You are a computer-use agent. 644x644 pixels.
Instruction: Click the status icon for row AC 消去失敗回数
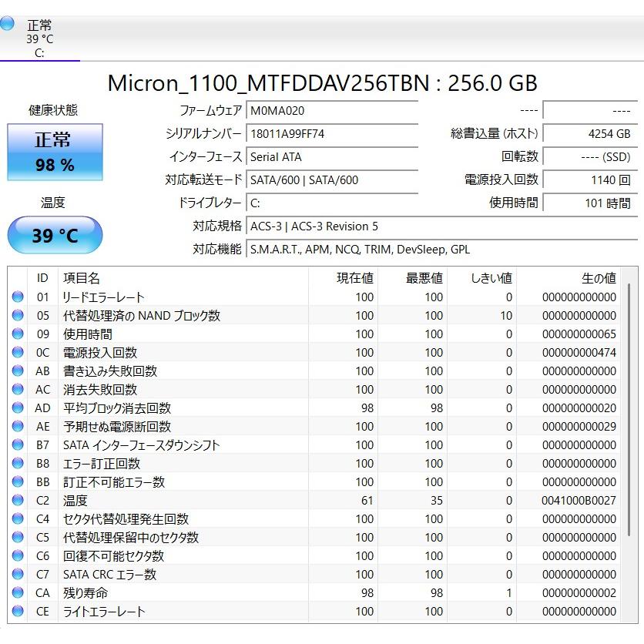(x=18, y=389)
